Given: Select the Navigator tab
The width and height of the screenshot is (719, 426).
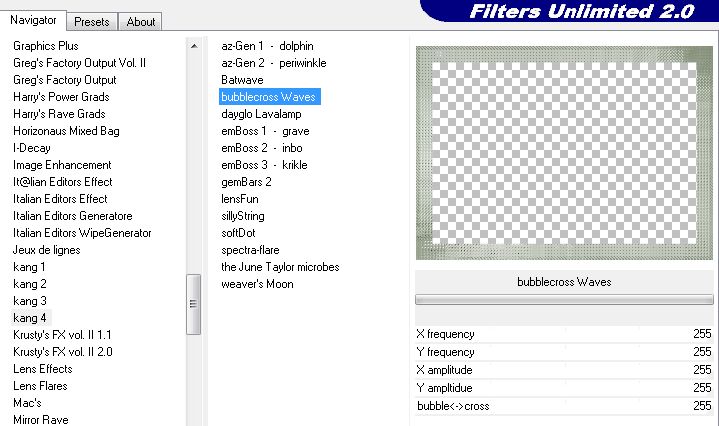Looking at the screenshot, I should (35, 20).
